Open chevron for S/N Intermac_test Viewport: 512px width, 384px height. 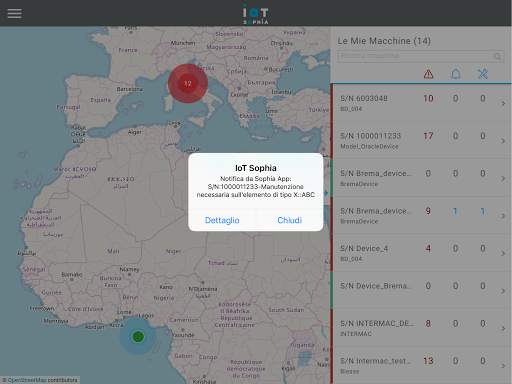[x=503, y=366]
